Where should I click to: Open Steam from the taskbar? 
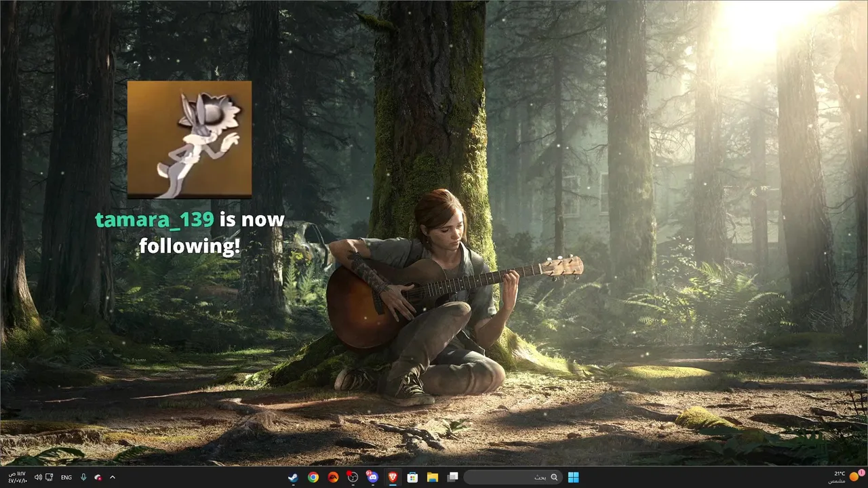292,477
